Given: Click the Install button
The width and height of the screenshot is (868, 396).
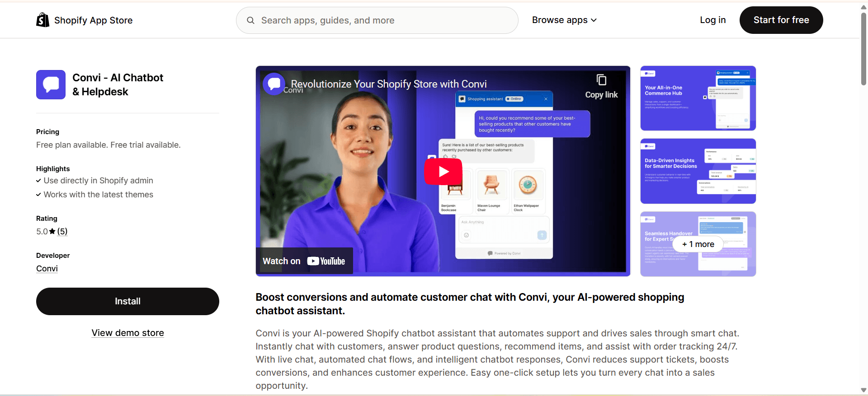Looking at the screenshot, I should click(127, 301).
